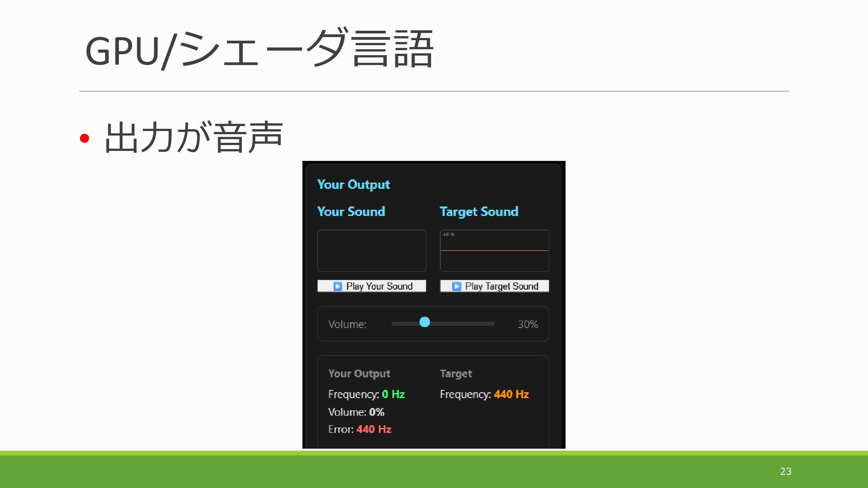Screen dimensions: 868x488
Task: Click the blue play icon on Play Target Sound
Action: (x=456, y=286)
